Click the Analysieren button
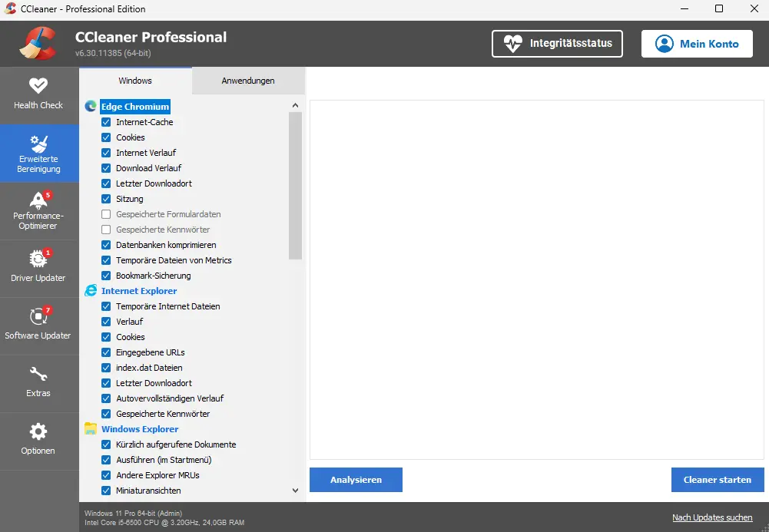The height and width of the screenshot is (532, 769). point(356,480)
